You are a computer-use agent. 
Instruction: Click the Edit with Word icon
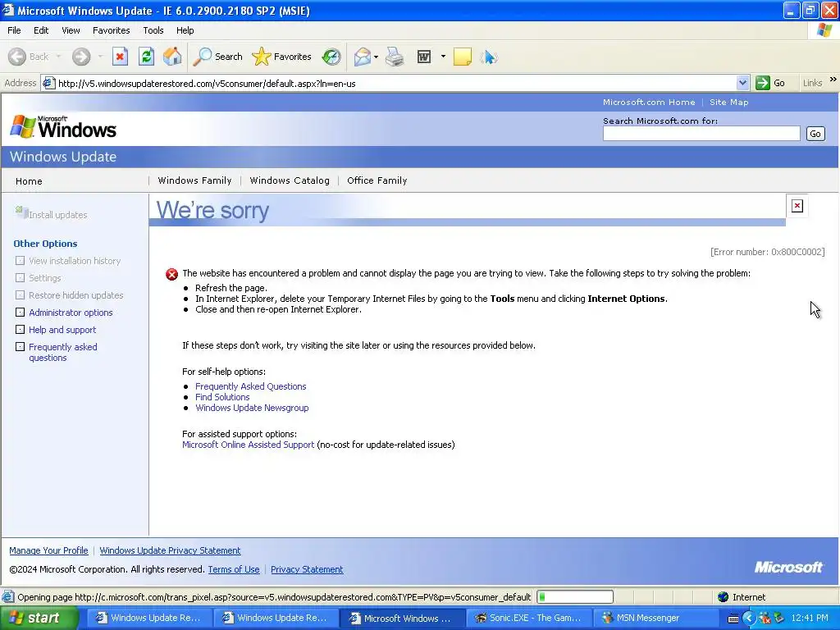click(424, 57)
